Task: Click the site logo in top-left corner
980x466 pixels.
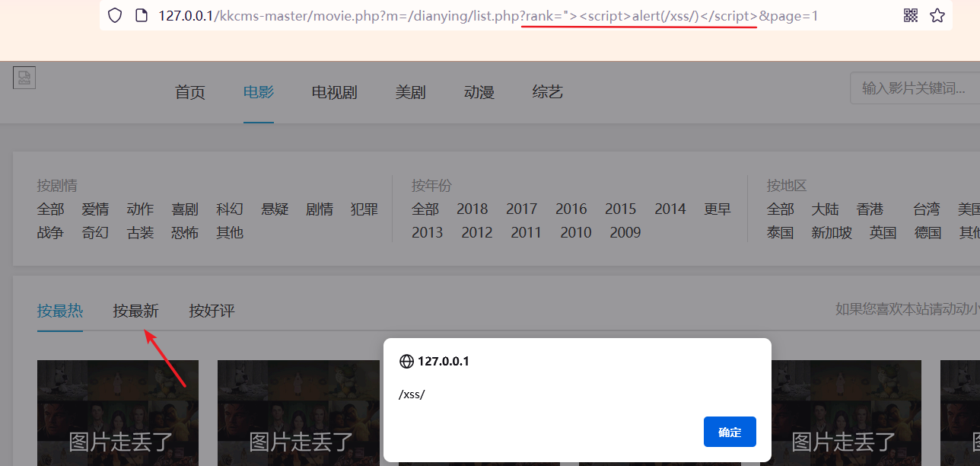Action: click(x=24, y=77)
